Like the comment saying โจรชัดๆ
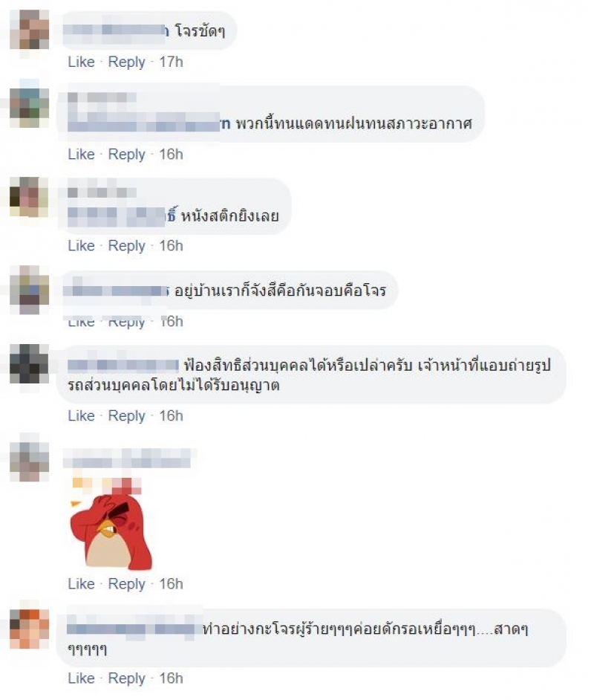 [81, 62]
